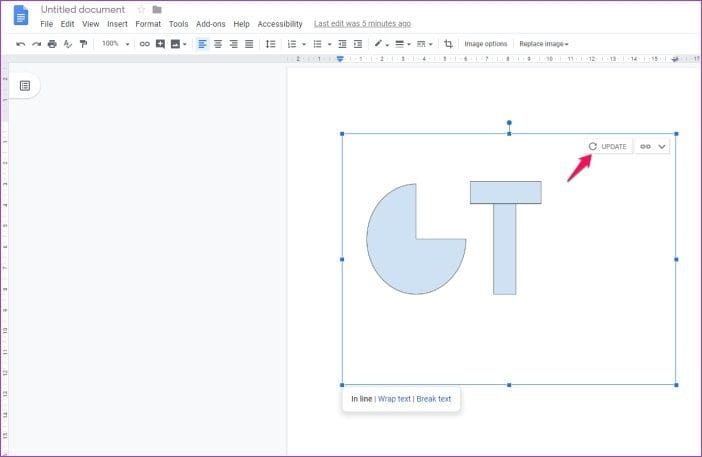
Task: Move document using the folder icon
Action: pos(157,9)
